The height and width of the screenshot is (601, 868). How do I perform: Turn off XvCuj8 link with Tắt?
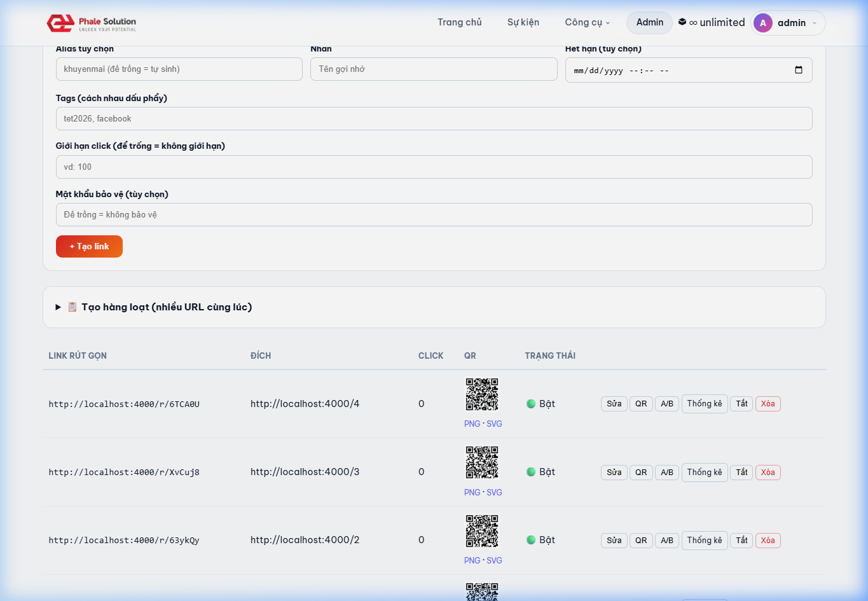coord(742,473)
